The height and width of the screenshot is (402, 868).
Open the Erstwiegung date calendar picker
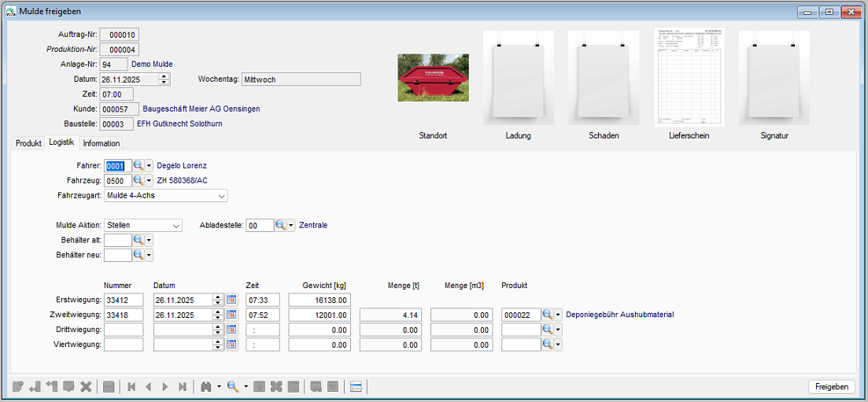(231, 300)
